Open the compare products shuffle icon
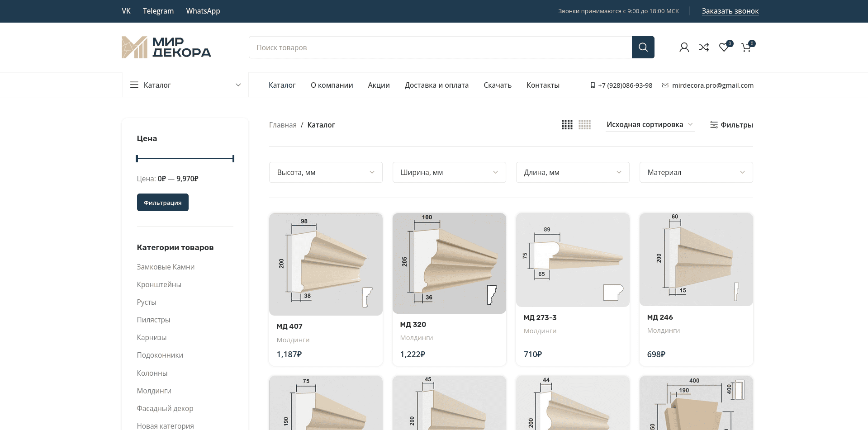The width and height of the screenshot is (868, 430). [x=704, y=47]
